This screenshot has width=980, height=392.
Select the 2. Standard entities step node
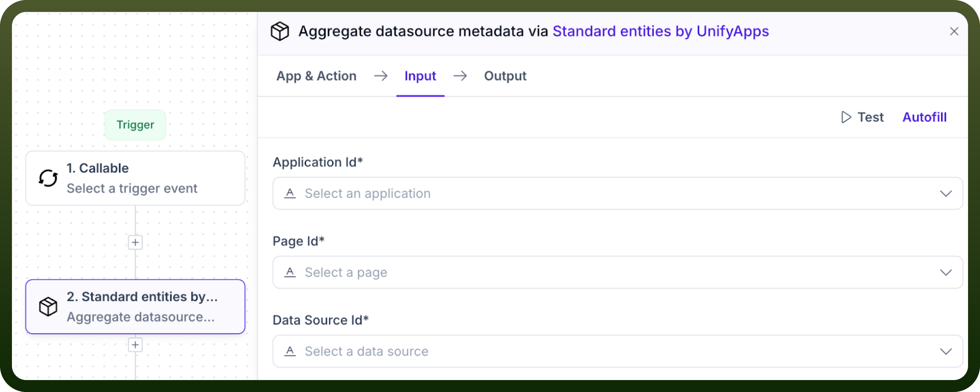135,307
